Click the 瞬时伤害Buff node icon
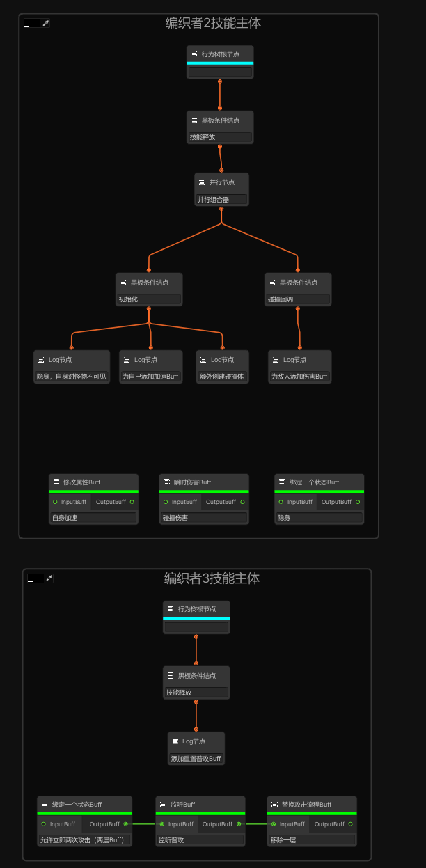Image resolution: width=426 pixels, height=868 pixels. 167,482
